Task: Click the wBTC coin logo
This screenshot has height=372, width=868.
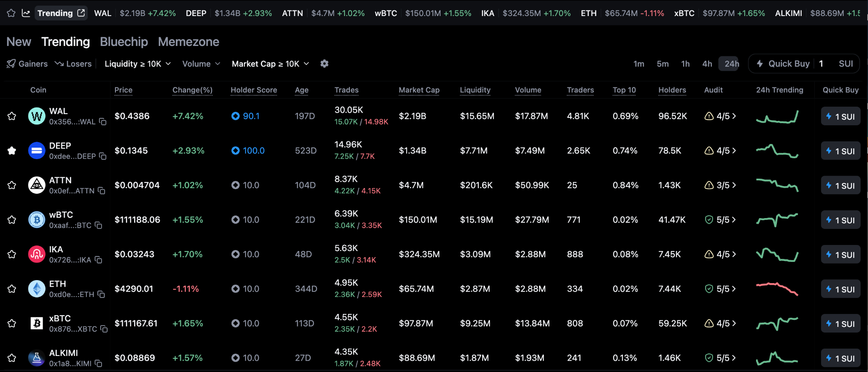Action: (36, 220)
